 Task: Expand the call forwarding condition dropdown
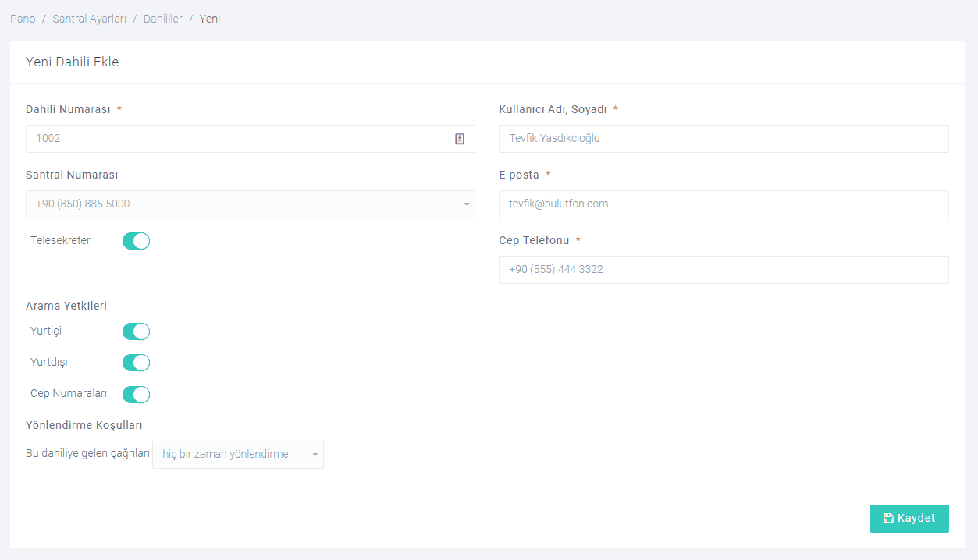point(237,455)
